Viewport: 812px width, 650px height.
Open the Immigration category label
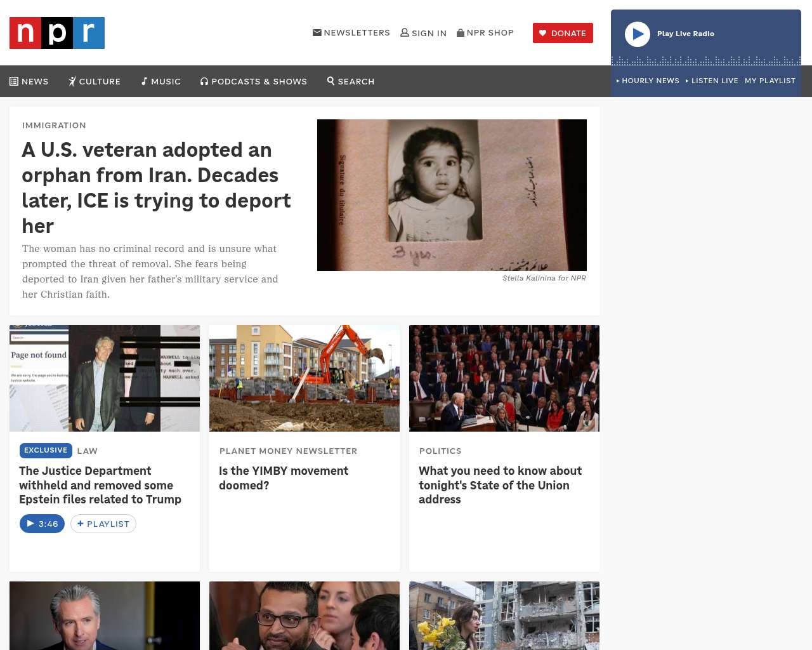coord(54,125)
